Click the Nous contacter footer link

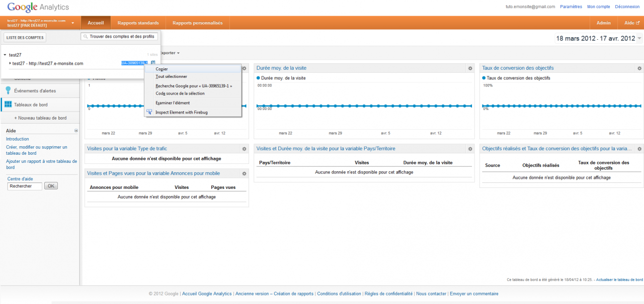pos(431,294)
